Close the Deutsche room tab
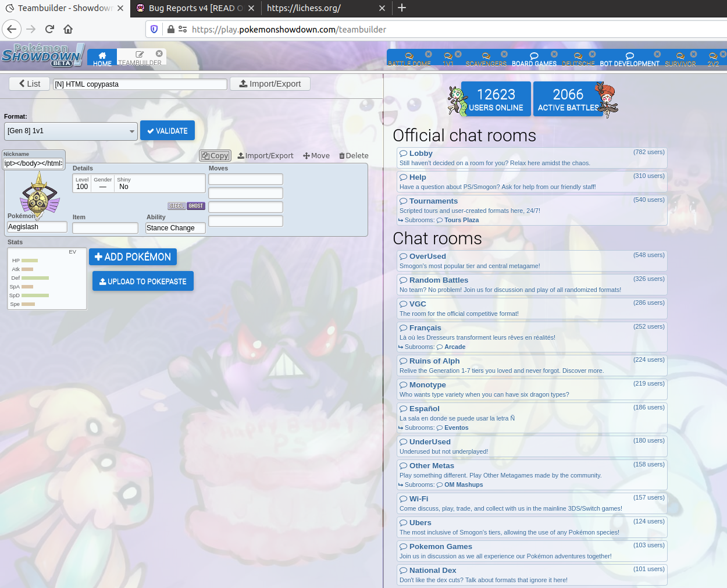Image resolution: width=727 pixels, height=588 pixels. (x=593, y=54)
